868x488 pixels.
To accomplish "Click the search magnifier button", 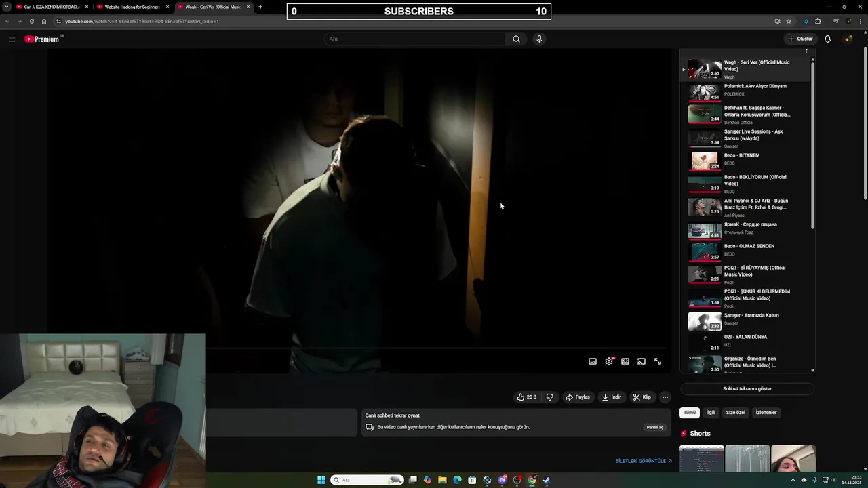I will point(516,39).
